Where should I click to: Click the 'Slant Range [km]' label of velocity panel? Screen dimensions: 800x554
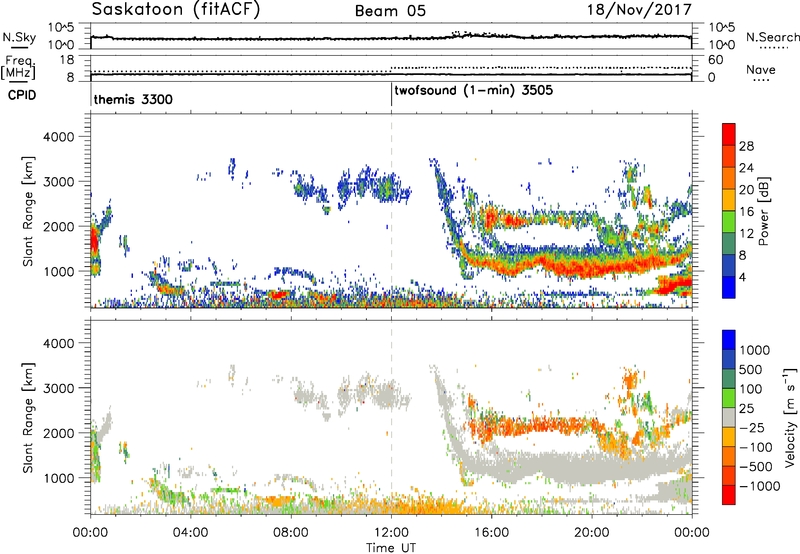[28, 418]
